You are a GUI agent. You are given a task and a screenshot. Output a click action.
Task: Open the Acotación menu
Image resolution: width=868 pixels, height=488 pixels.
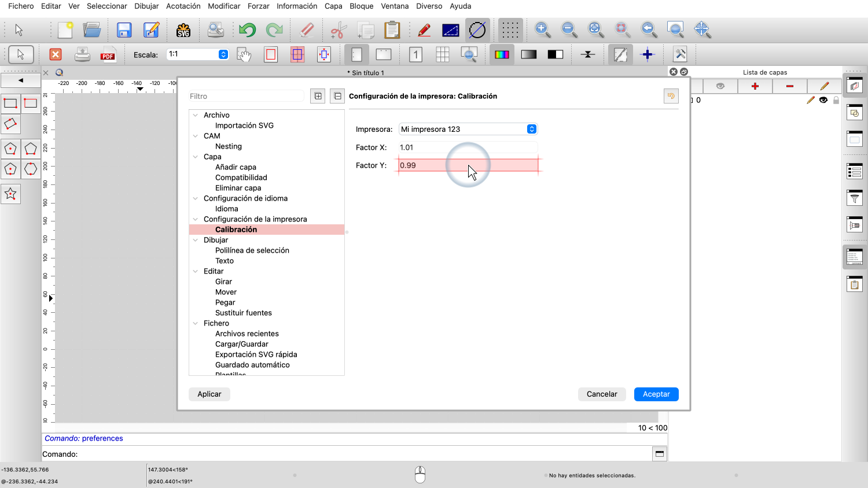coord(183,6)
